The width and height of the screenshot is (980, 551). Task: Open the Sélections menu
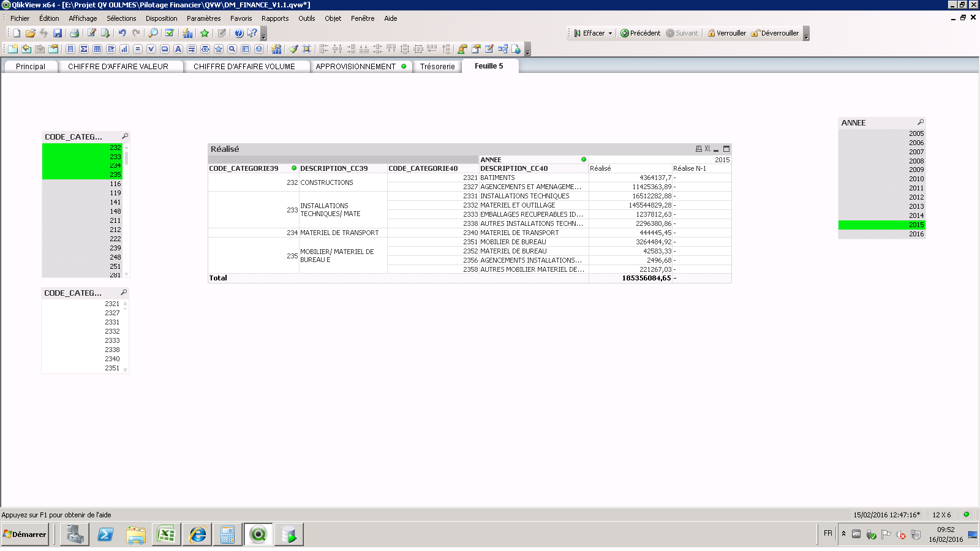(121, 18)
